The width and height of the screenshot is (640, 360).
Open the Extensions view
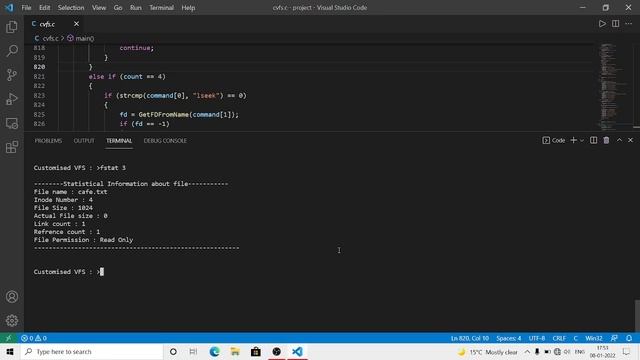coord(12,147)
